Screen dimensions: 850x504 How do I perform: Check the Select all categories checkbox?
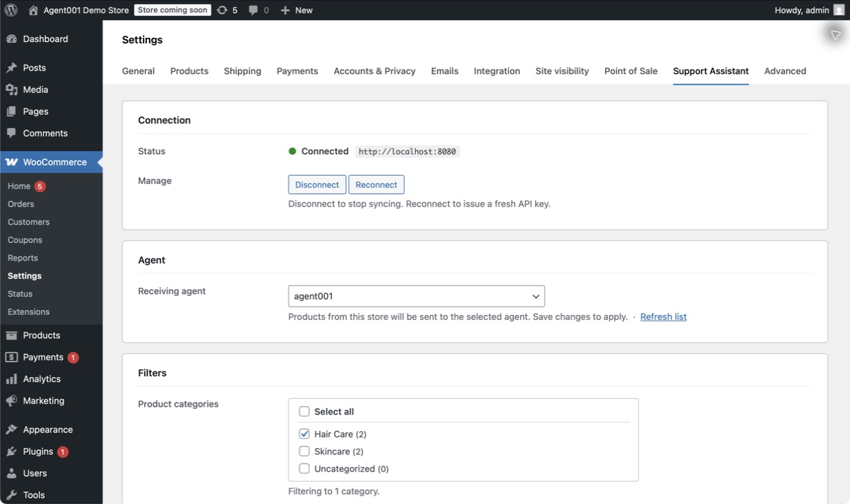point(304,412)
